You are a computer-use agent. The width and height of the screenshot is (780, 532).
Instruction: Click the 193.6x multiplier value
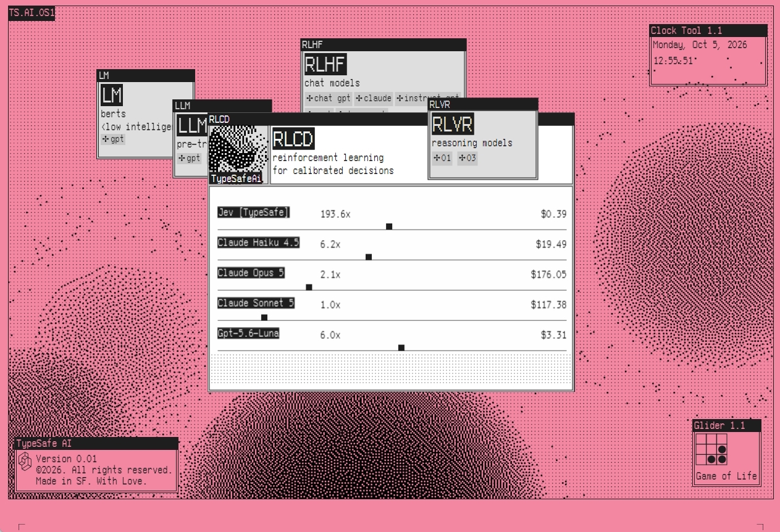click(x=335, y=214)
